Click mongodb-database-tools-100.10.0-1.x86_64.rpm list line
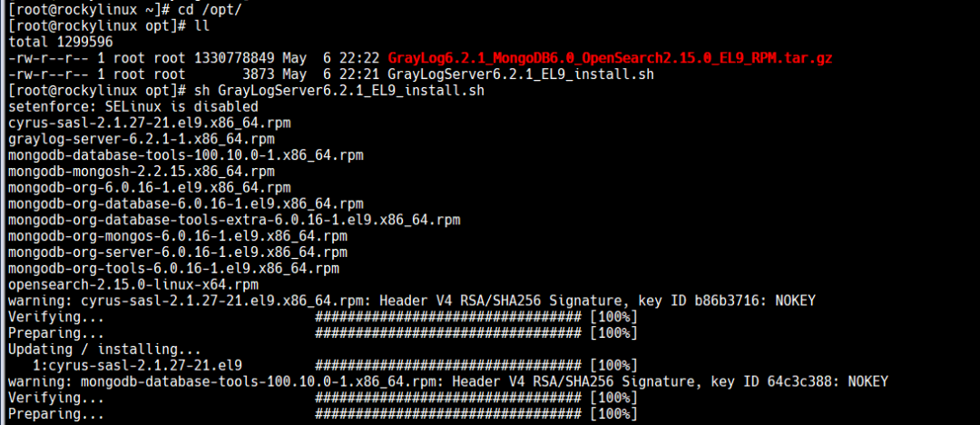Image resolution: width=980 pixels, height=425 pixels. (x=186, y=156)
